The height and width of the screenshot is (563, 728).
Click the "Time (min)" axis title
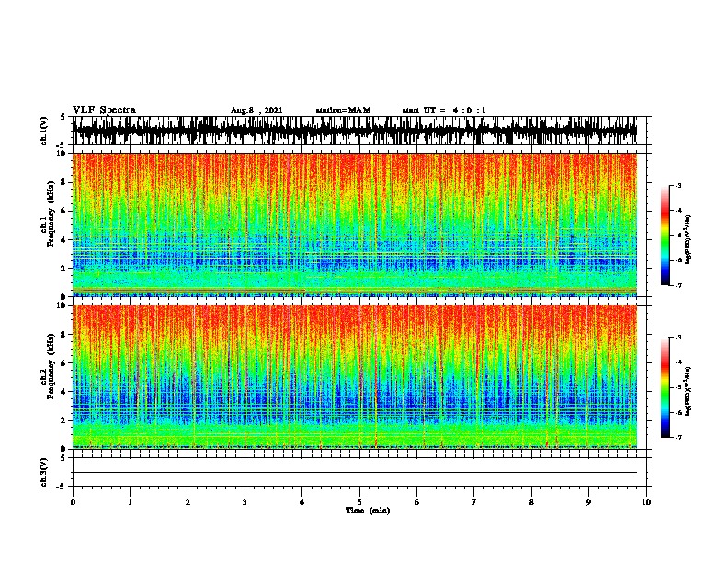(368, 511)
